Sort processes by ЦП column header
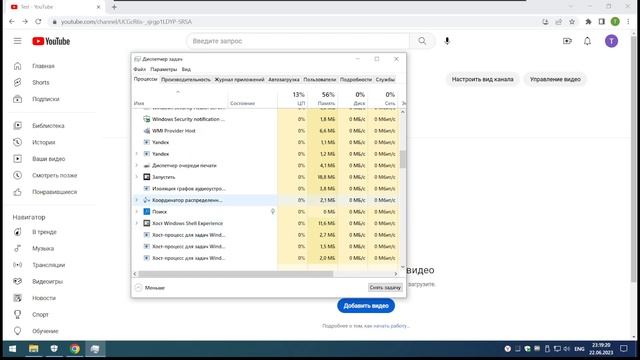The image size is (640, 360). [293, 98]
